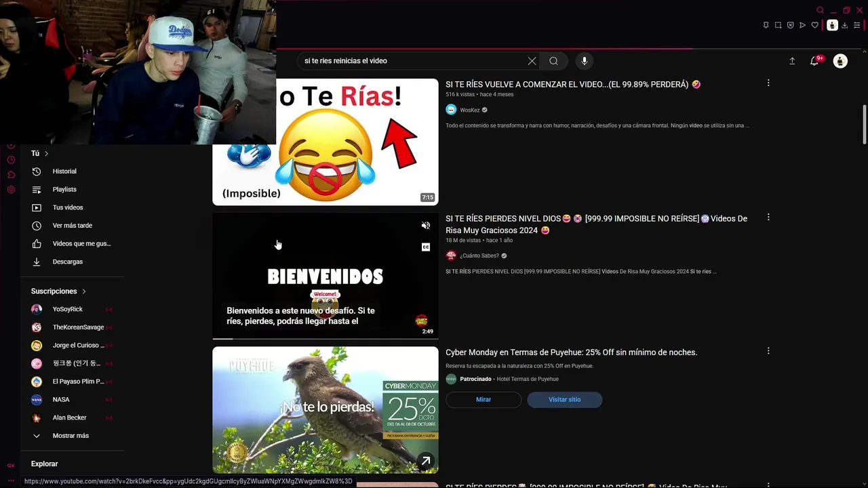This screenshot has width=868, height=488.
Task: Open the history clock icon in GX sidebar
Action: pos(11,160)
